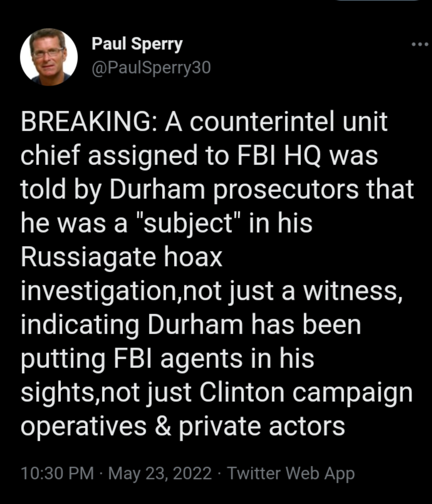
Task: Open the three-dot more options menu
Action: coord(420,45)
